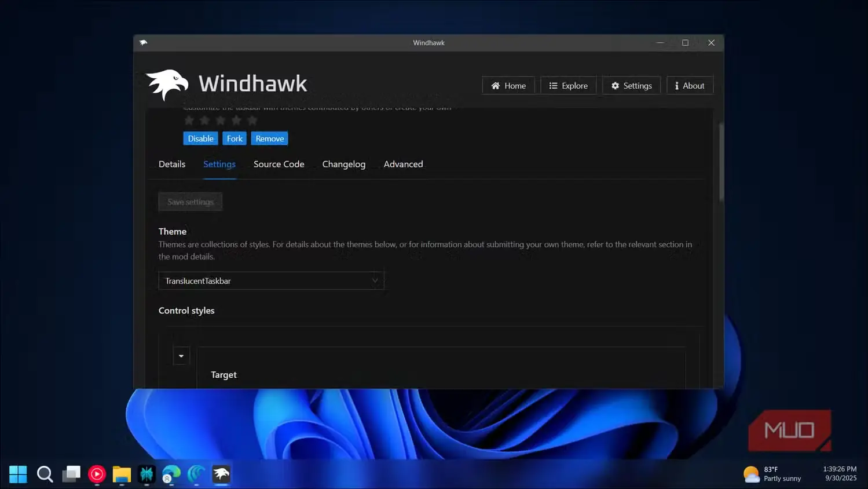Click the Target field label

224,375
